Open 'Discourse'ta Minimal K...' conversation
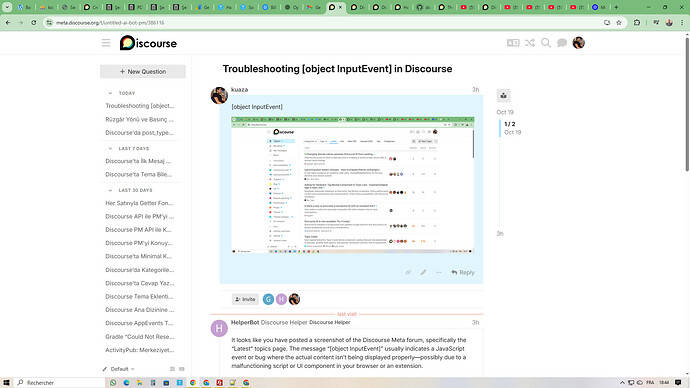The image size is (690, 388). pos(140,256)
